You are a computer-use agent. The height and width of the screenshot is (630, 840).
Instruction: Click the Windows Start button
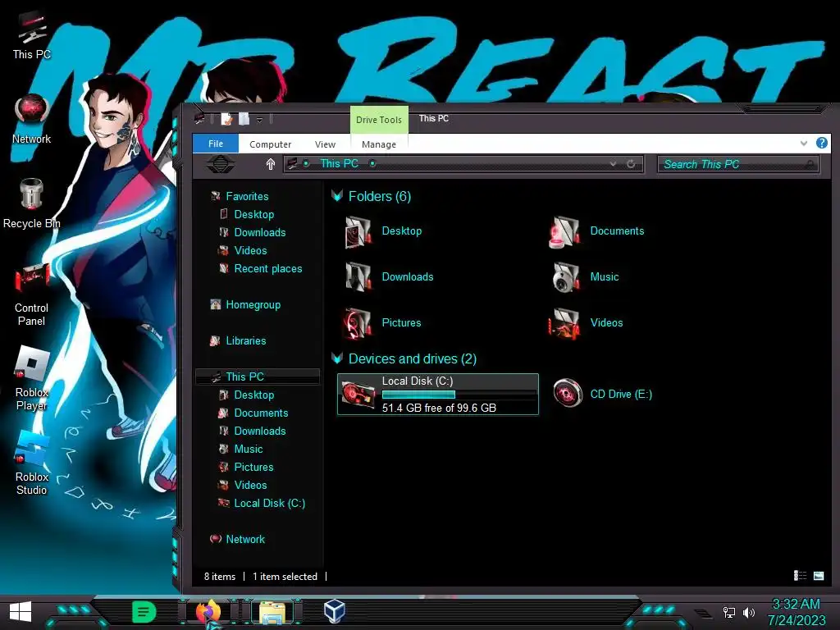tap(21, 612)
